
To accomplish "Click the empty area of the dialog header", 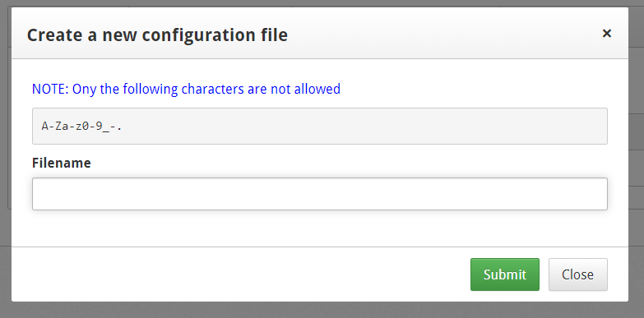I will pos(443,34).
